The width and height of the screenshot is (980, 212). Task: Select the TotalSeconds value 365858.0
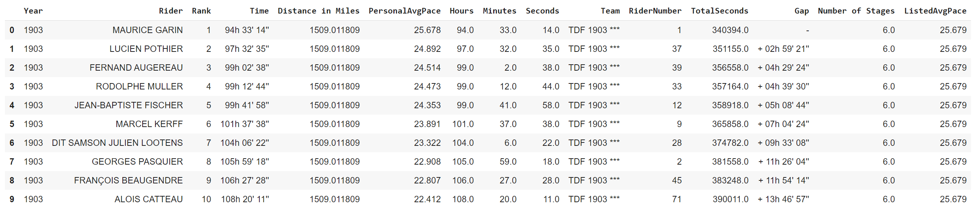pos(730,124)
